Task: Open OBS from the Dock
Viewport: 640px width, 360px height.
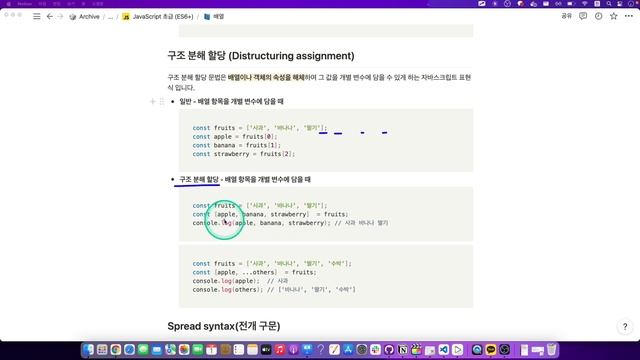Action: [504, 350]
